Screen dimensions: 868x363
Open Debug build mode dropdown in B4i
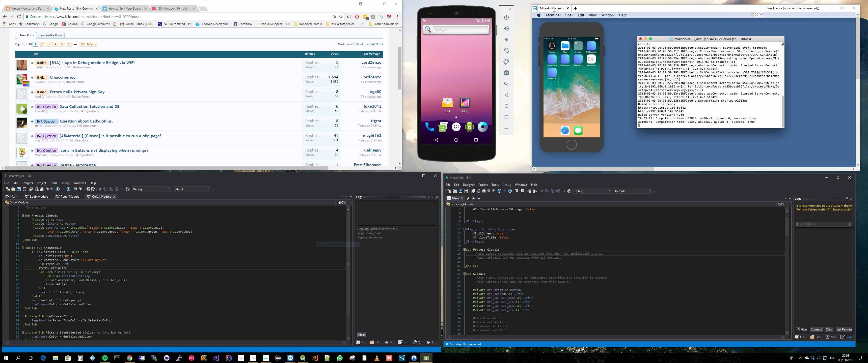coord(151,189)
